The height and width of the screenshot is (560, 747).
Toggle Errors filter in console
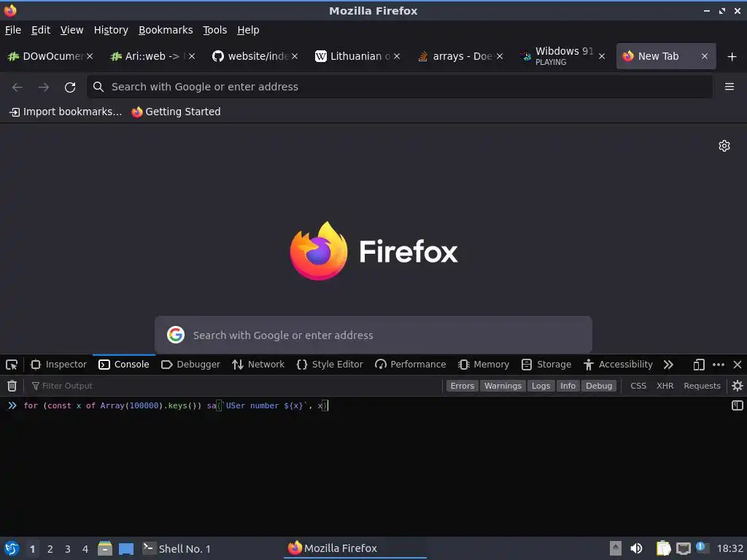(462, 386)
